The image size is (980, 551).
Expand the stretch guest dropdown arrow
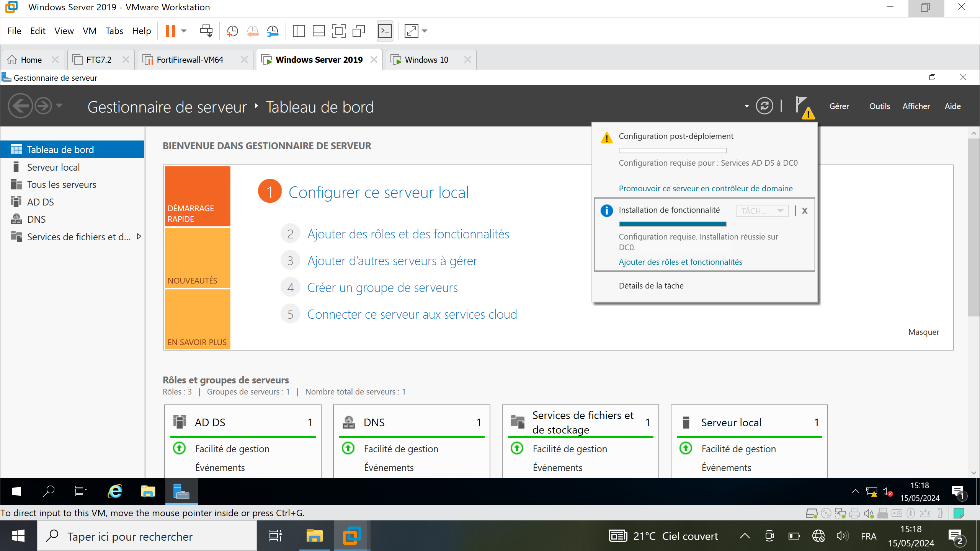(x=425, y=31)
